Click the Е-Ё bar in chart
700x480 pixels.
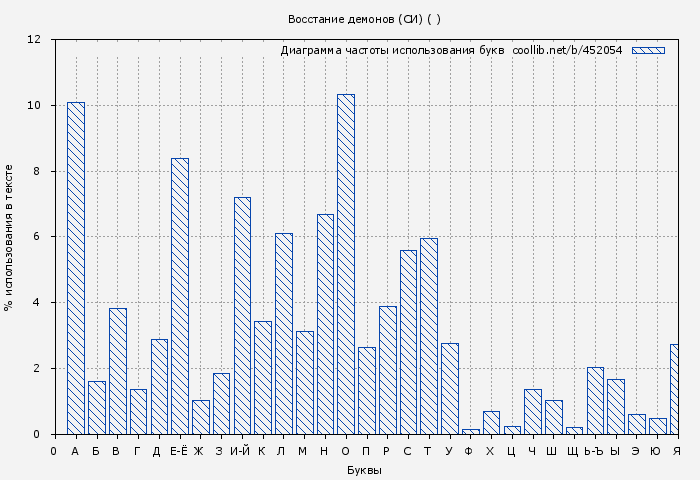point(180,296)
